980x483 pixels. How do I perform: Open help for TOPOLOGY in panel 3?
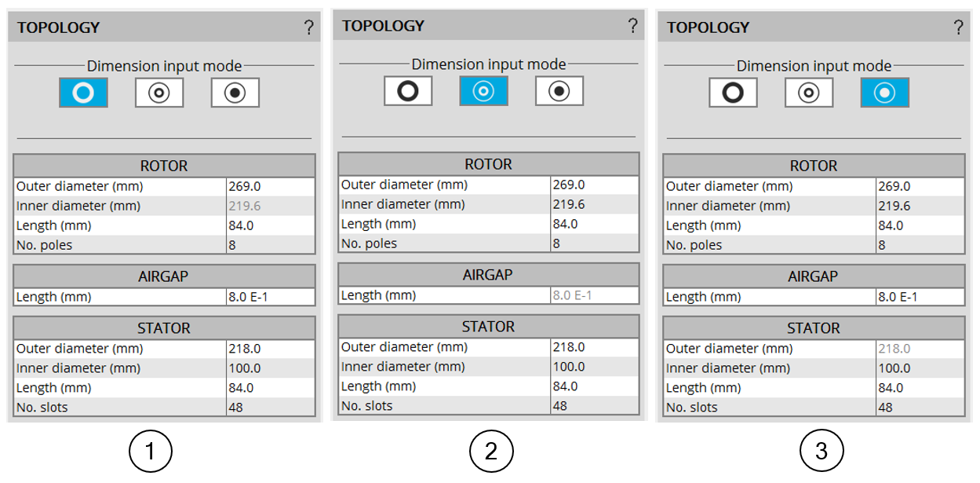click(x=958, y=28)
